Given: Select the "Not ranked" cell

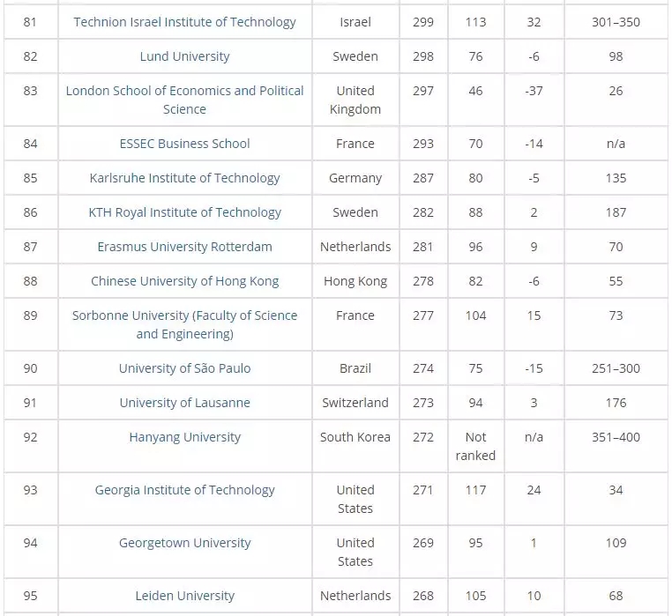Looking at the screenshot, I should coord(475,446).
